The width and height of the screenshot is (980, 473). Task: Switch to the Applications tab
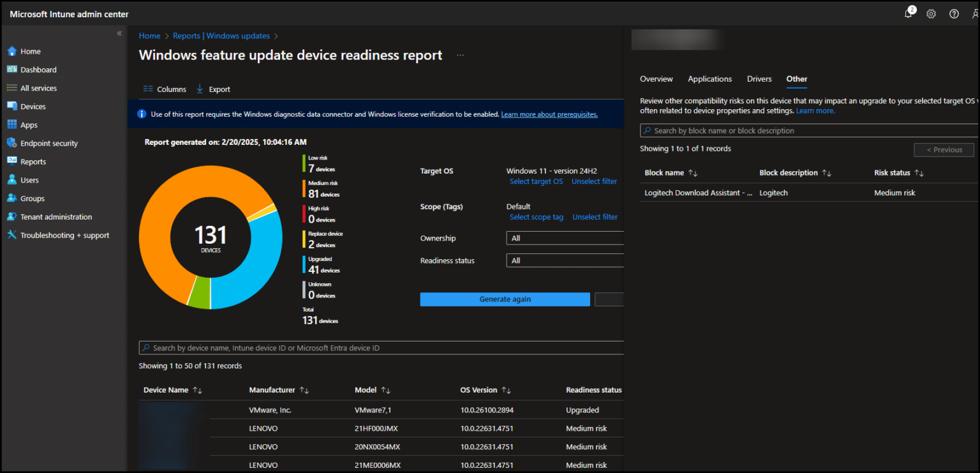click(x=709, y=79)
